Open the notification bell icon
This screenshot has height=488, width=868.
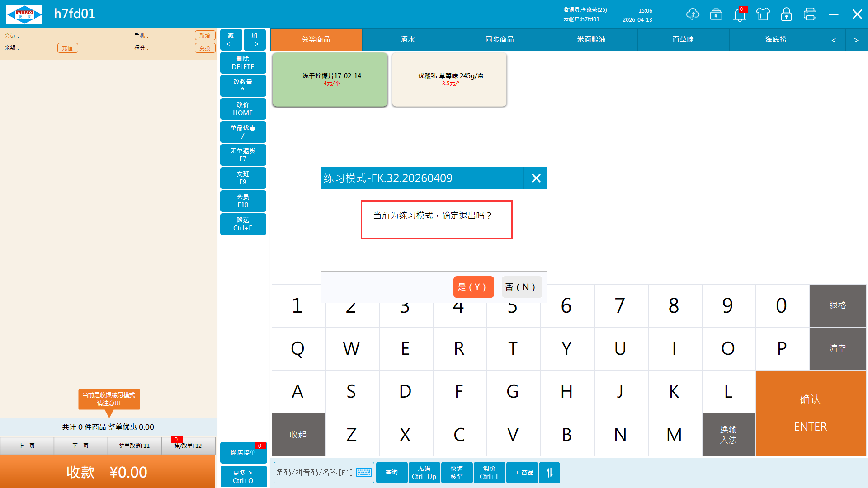point(740,14)
